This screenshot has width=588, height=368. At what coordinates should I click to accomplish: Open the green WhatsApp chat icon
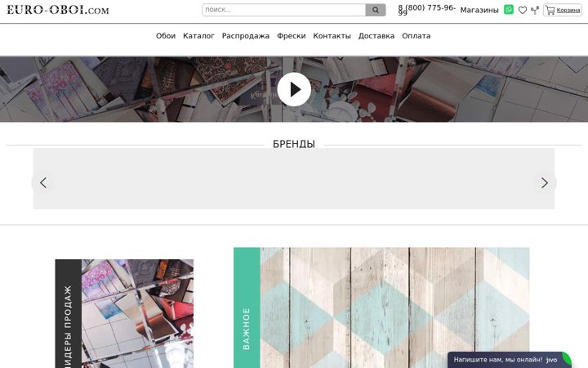(509, 9)
